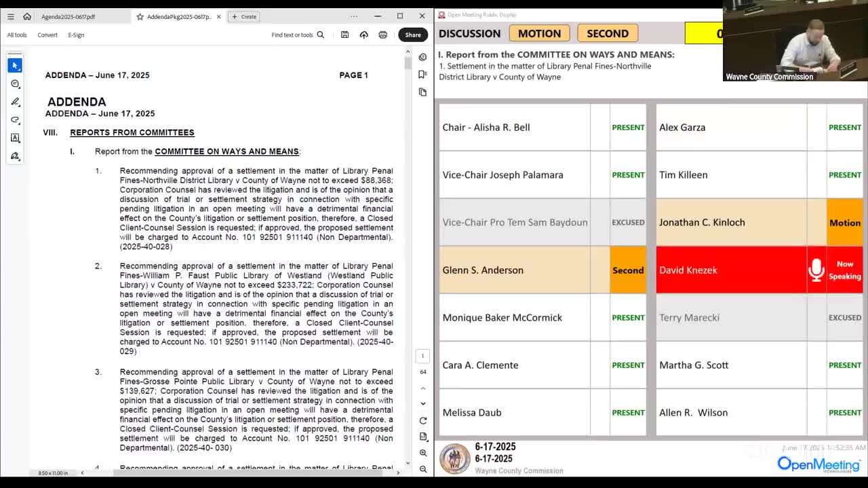This screenshot has width=868, height=488.
Task: Print the document with the printer icon
Action: tap(382, 35)
